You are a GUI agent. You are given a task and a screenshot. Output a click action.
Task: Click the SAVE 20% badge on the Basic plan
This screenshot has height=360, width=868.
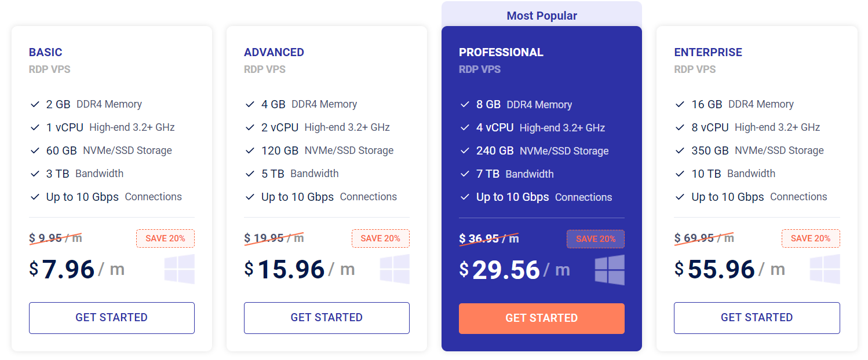pyautogui.click(x=165, y=238)
